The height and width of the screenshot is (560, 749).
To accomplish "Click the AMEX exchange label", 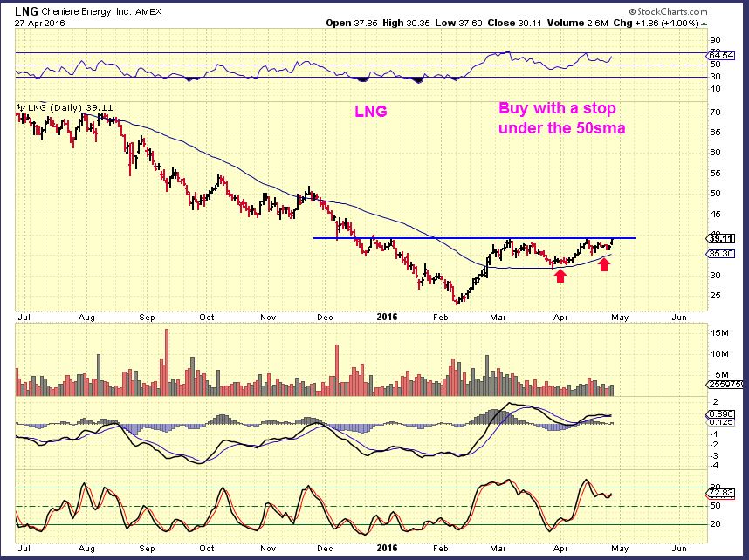I will tap(148, 12).
